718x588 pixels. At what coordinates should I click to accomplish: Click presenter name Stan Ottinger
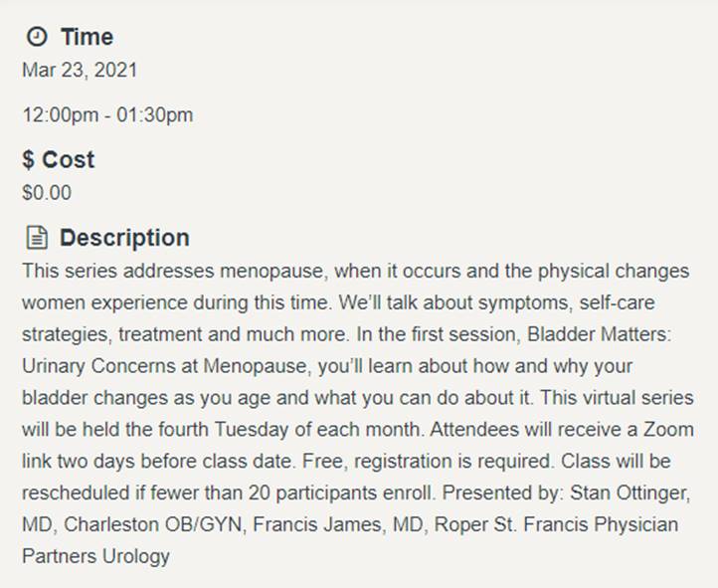tap(630, 492)
